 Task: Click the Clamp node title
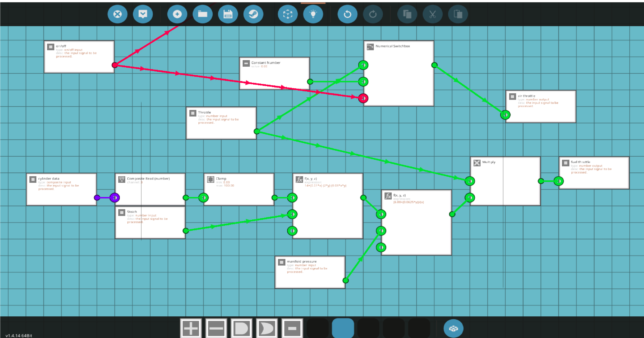(x=221, y=178)
